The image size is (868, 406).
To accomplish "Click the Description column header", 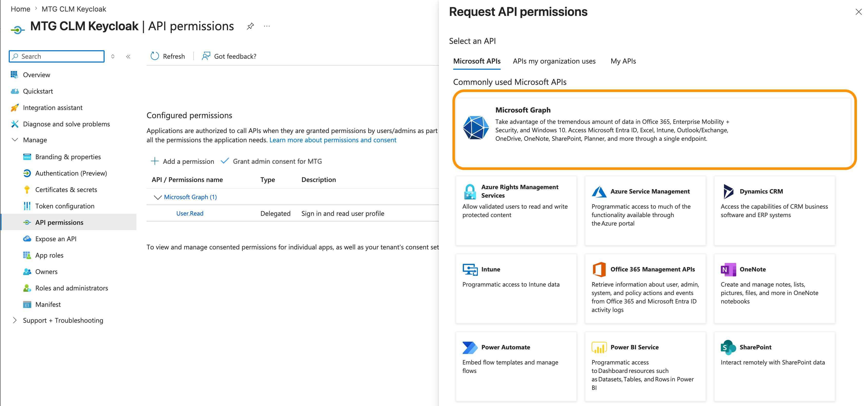I will point(318,180).
